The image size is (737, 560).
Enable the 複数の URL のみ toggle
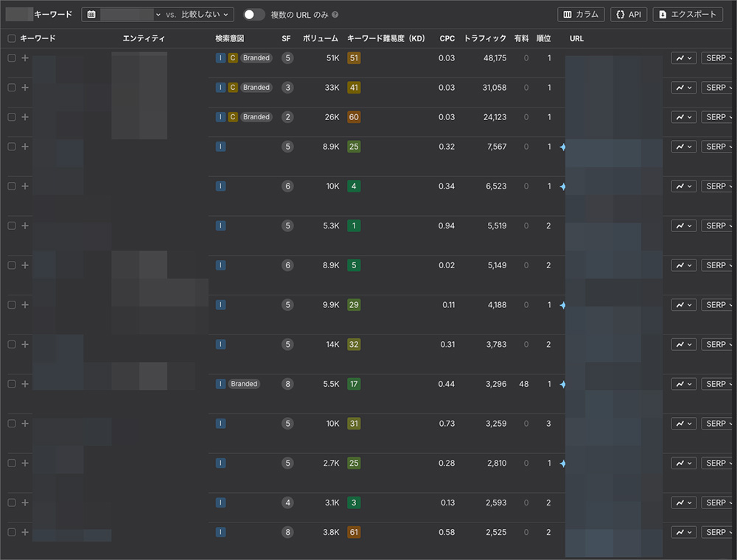coord(254,15)
